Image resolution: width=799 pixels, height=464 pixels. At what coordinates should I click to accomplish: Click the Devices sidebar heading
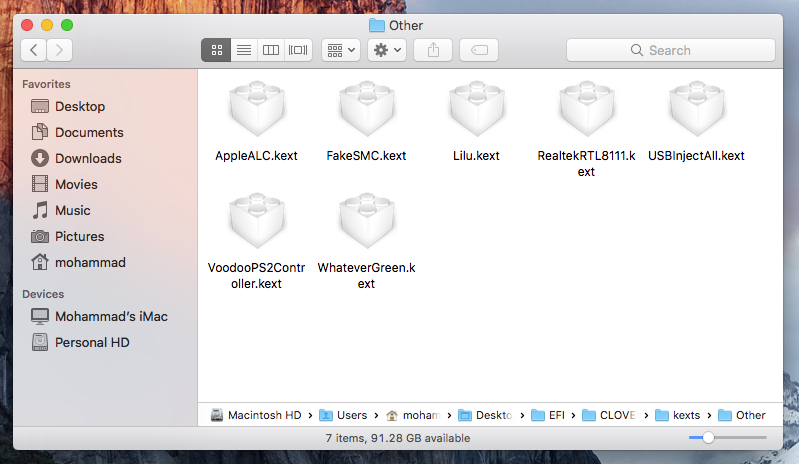[x=43, y=294]
